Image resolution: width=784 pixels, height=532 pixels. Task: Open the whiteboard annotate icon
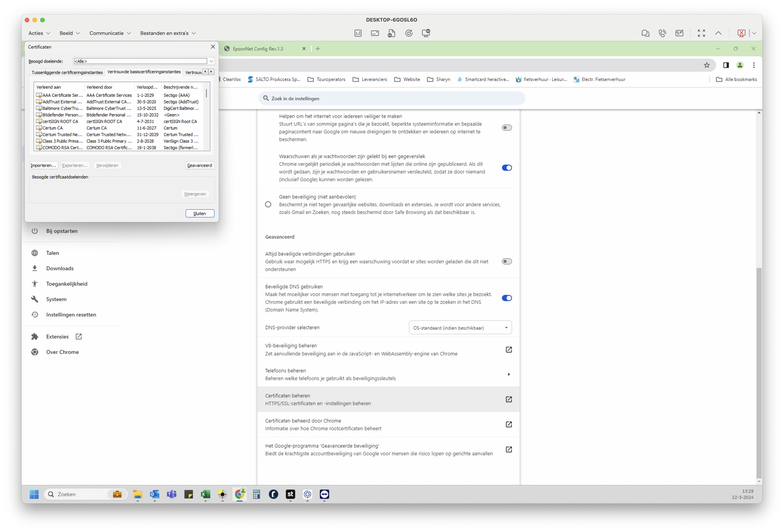(679, 33)
